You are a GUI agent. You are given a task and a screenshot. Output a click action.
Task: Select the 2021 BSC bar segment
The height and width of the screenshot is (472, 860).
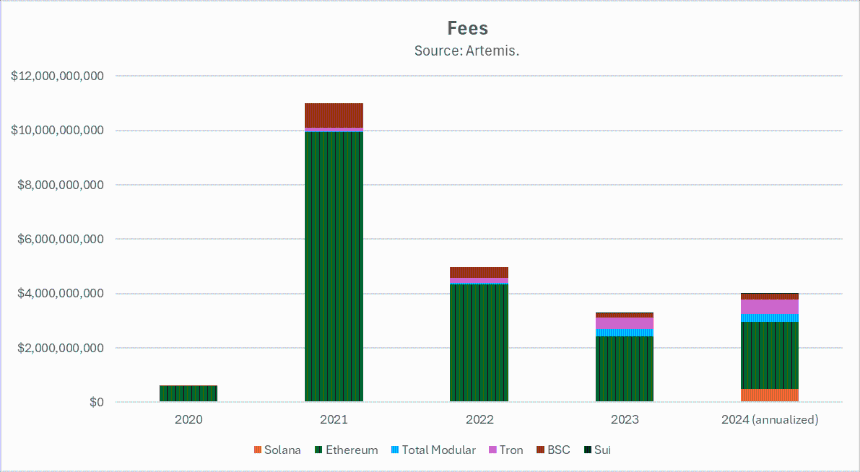[334, 115]
